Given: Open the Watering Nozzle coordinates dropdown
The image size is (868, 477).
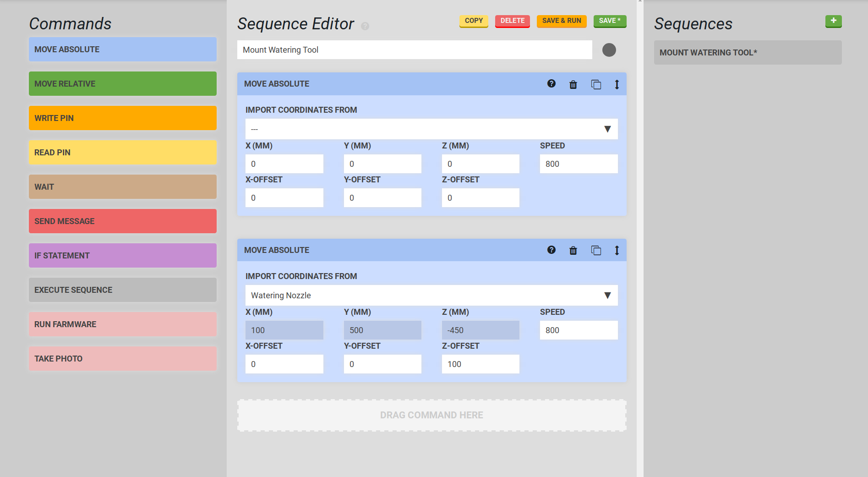Looking at the screenshot, I should (x=431, y=296).
